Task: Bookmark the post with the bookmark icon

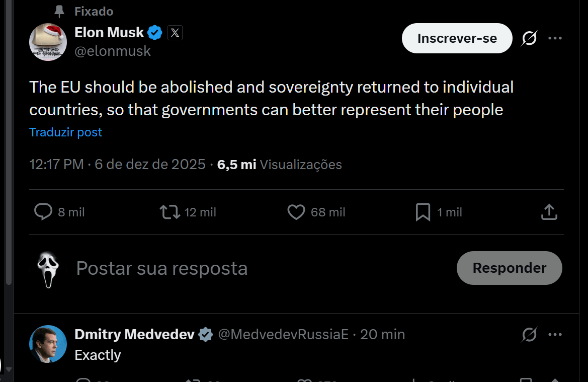Action: click(x=423, y=212)
